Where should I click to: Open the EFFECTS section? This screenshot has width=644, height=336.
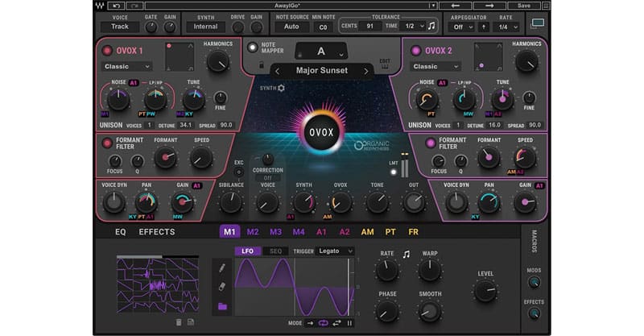tap(157, 232)
